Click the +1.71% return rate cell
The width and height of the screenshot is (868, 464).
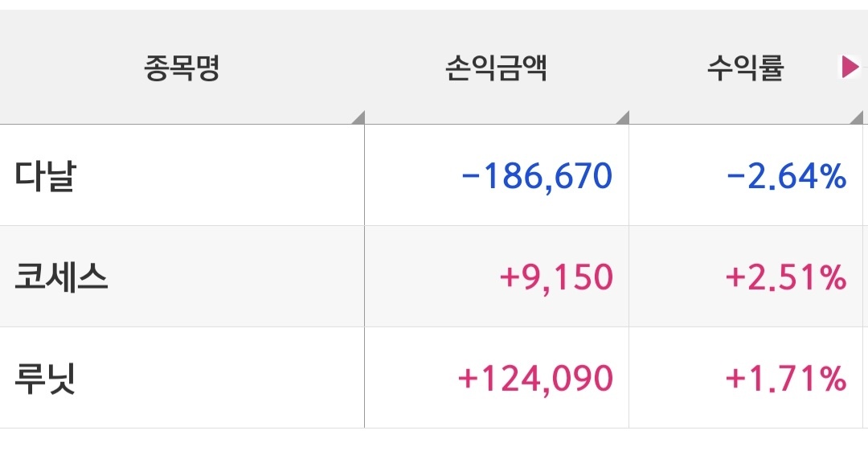746,378
